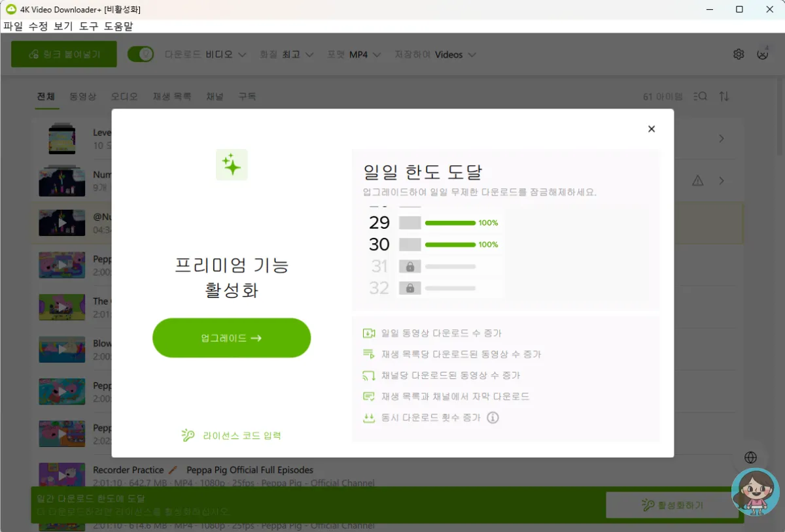The image size is (785, 532).
Task: Click the subtitle icon beside 자막 다운로드
Action: 369,396
